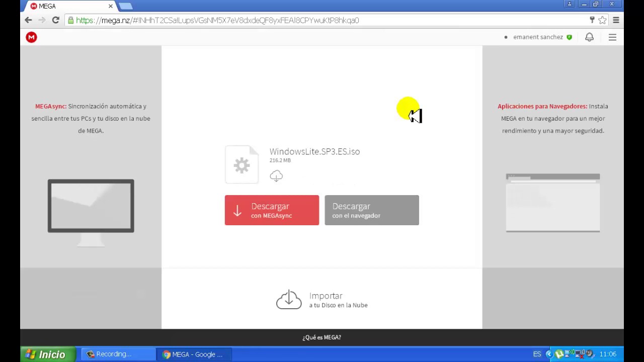Go forward in browser history

(x=42, y=20)
